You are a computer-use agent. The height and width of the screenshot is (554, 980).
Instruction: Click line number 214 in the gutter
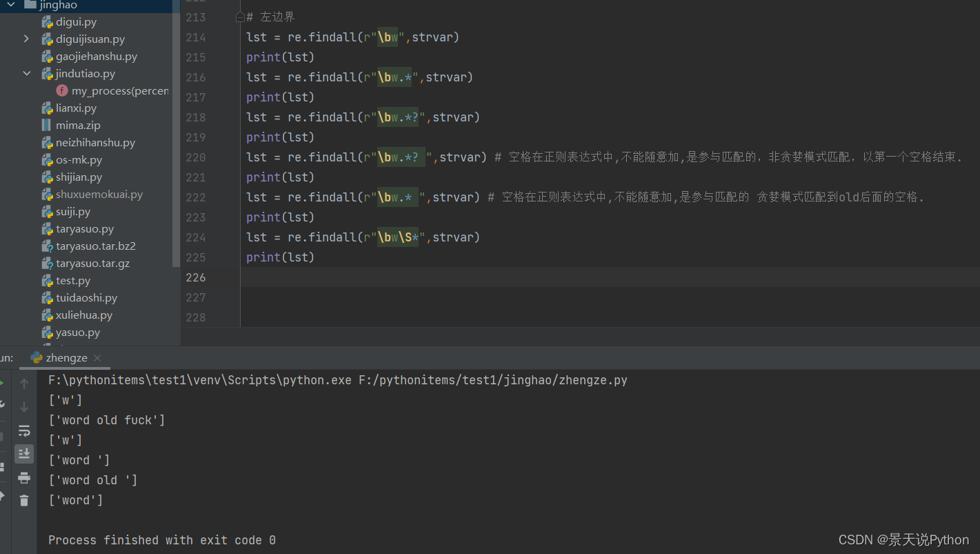tap(196, 37)
